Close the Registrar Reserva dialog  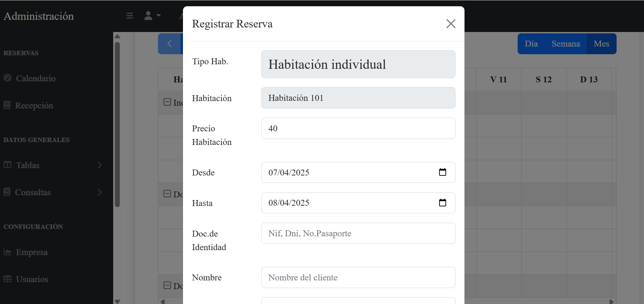451,24
